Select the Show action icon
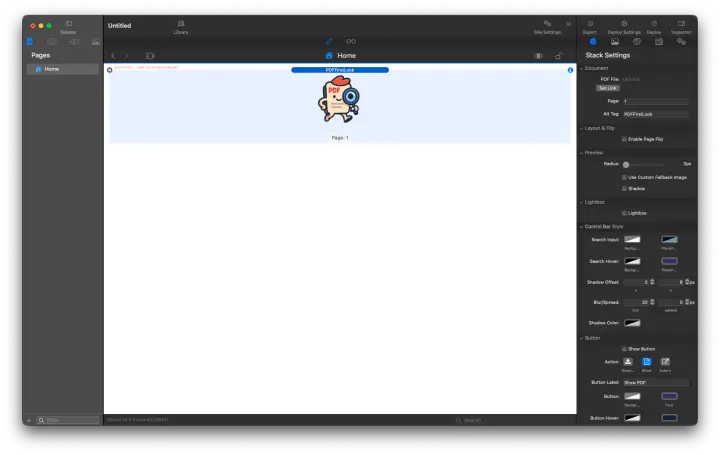This screenshot has width=720, height=455. (647, 362)
